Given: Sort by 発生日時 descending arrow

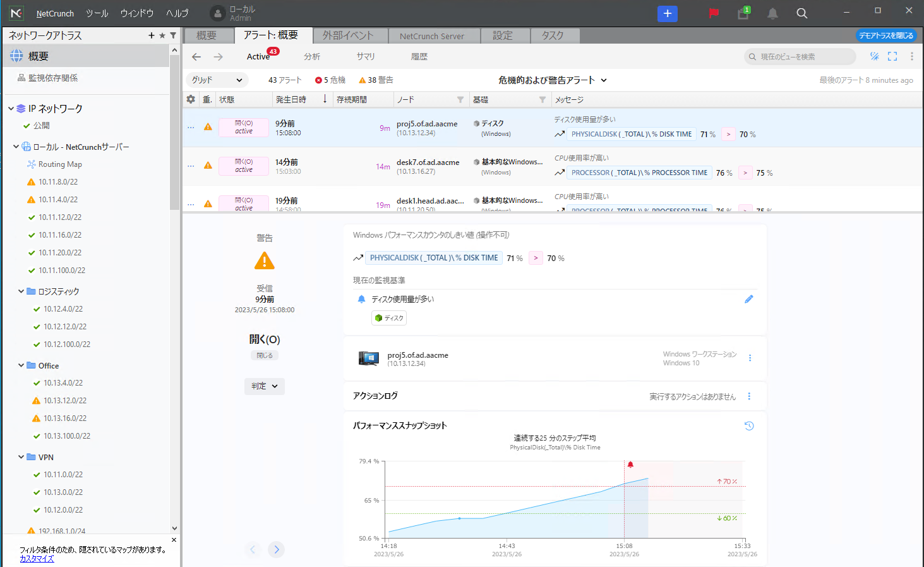Looking at the screenshot, I should coord(325,99).
